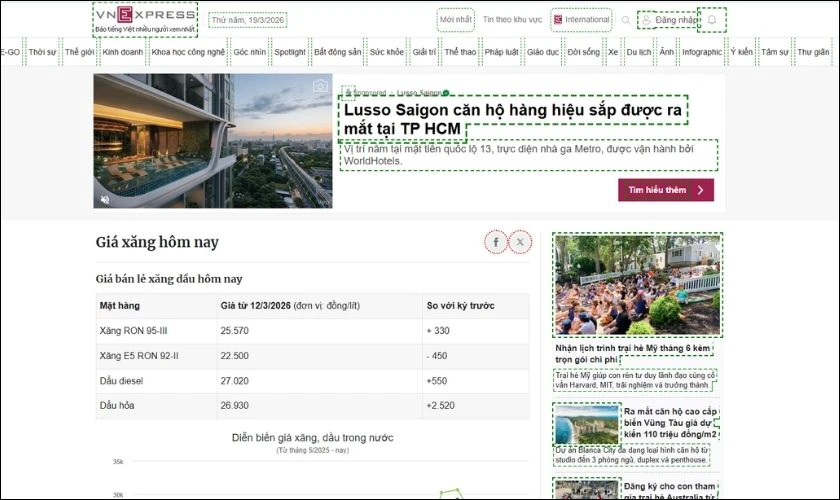Go to the Thể thao section

pyautogui.click(x=460, y=51)
